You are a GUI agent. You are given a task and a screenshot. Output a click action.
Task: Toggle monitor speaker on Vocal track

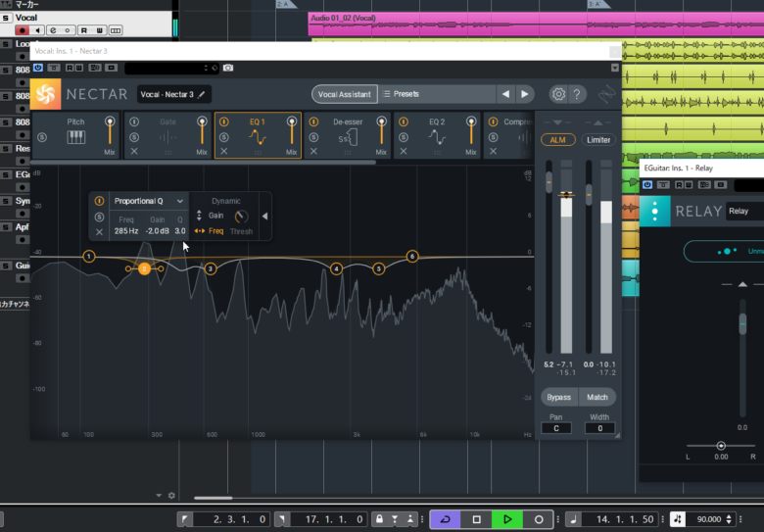point(37,30)
